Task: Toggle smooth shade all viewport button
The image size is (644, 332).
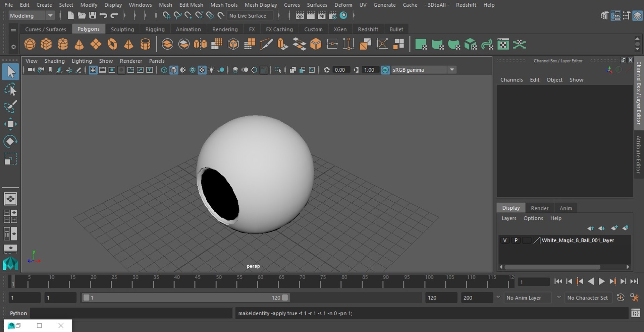Action: click(x=174, y=70)
